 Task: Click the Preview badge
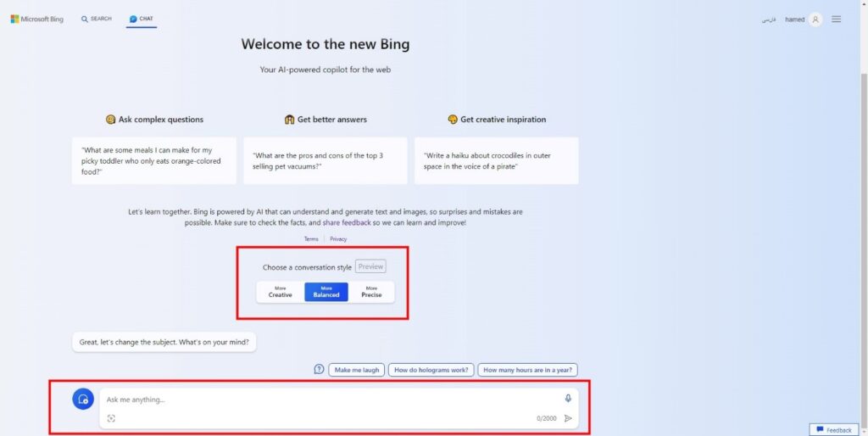(x=370, y=266)
